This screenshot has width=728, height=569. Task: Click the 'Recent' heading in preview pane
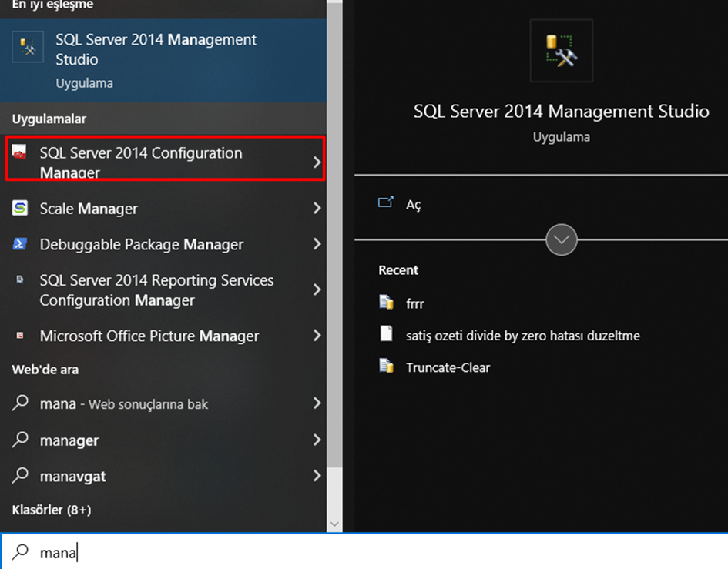point(398,270)
